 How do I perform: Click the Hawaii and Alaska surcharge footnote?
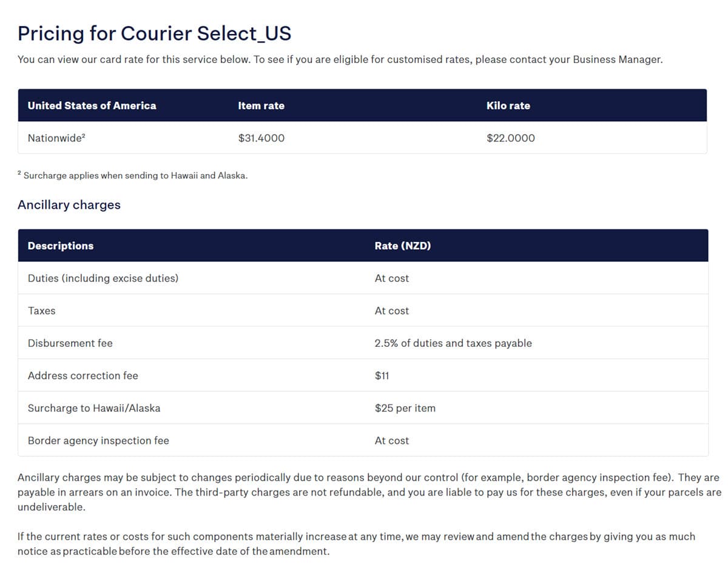click(135, 176)
